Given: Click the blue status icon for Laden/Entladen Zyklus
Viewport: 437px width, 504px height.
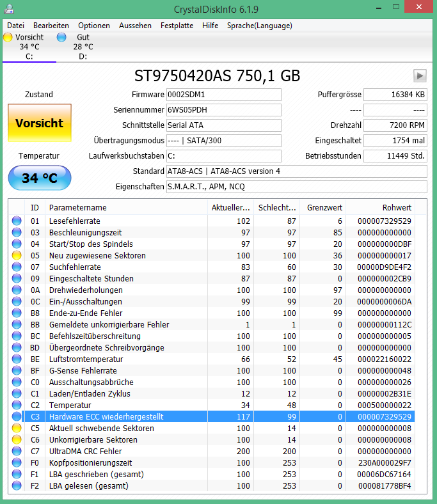Looking at the screenshot, I should click(x=17, y=394).
